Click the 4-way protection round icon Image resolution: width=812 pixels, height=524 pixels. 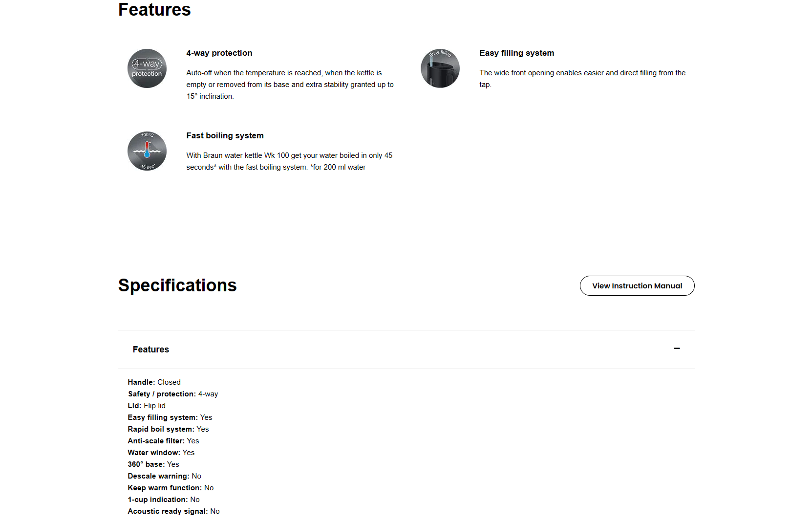(147, 68)
